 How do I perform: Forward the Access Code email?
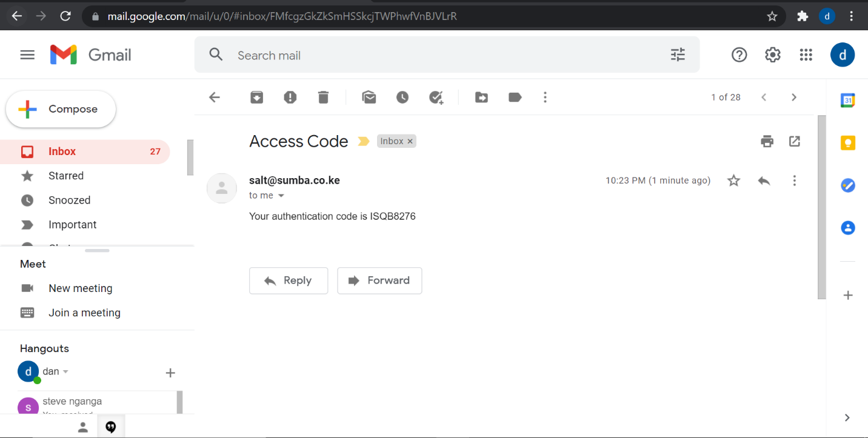click(x=379, y=280)
